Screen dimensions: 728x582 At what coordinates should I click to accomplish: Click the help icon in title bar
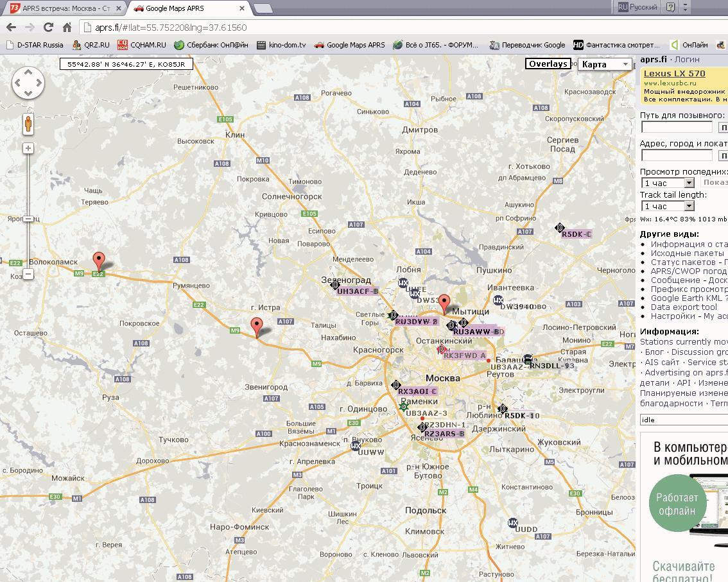(670, 7)
